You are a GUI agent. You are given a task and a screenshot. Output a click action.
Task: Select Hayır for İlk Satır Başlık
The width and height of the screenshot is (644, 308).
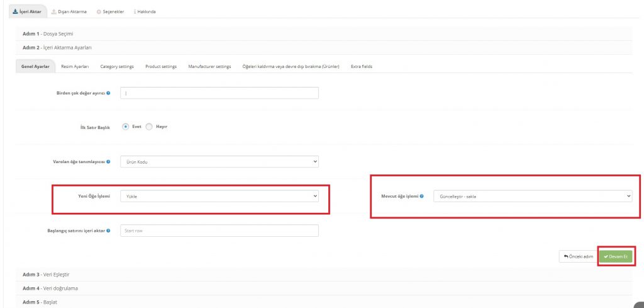(150, 127)
